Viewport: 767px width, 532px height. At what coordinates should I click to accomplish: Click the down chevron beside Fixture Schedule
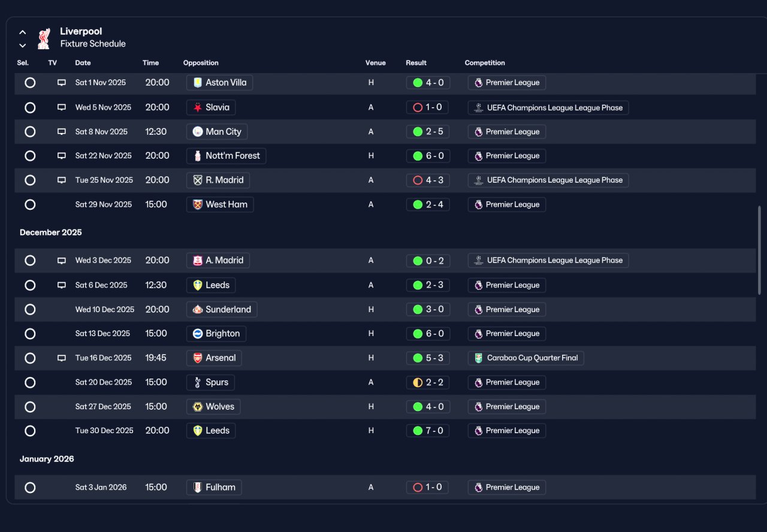23,46
